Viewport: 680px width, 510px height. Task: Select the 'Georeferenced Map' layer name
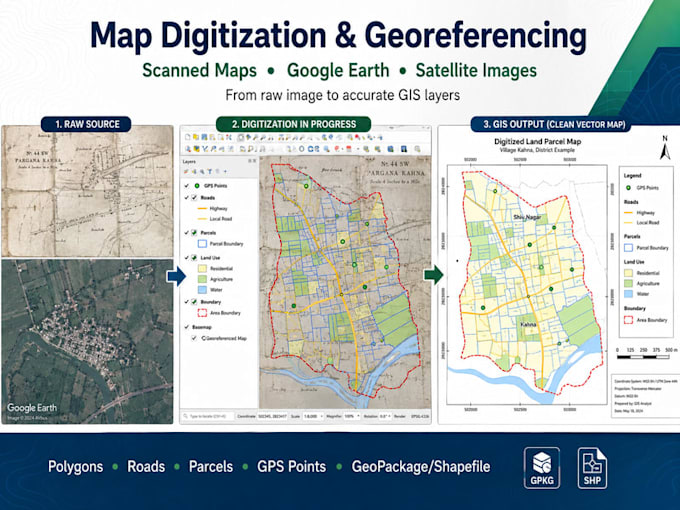pos(226,338)
